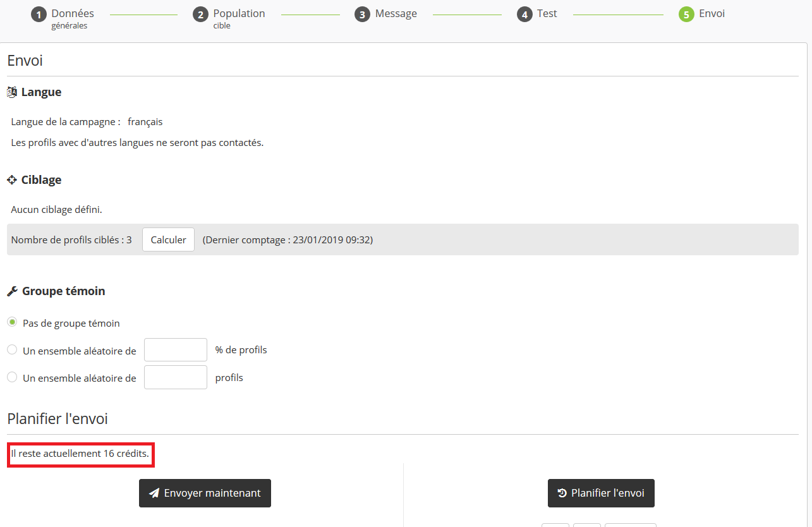Open the Message step in wizard
This screenshot has height=527, width=812.
396,14
